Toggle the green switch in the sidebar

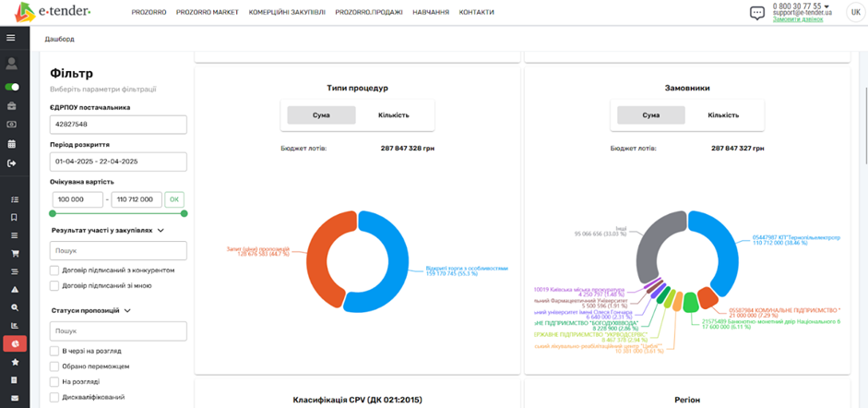12,87
